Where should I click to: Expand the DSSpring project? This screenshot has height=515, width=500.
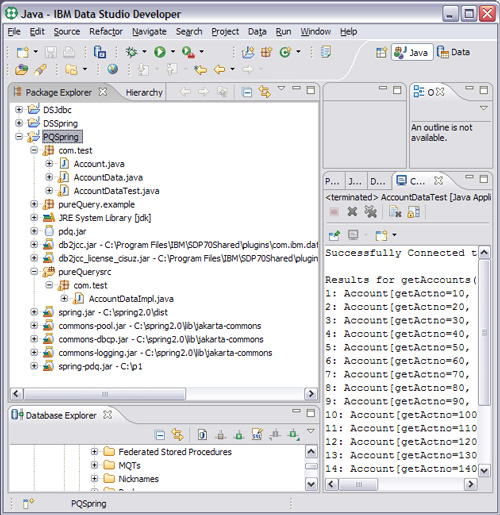(19, 123)
